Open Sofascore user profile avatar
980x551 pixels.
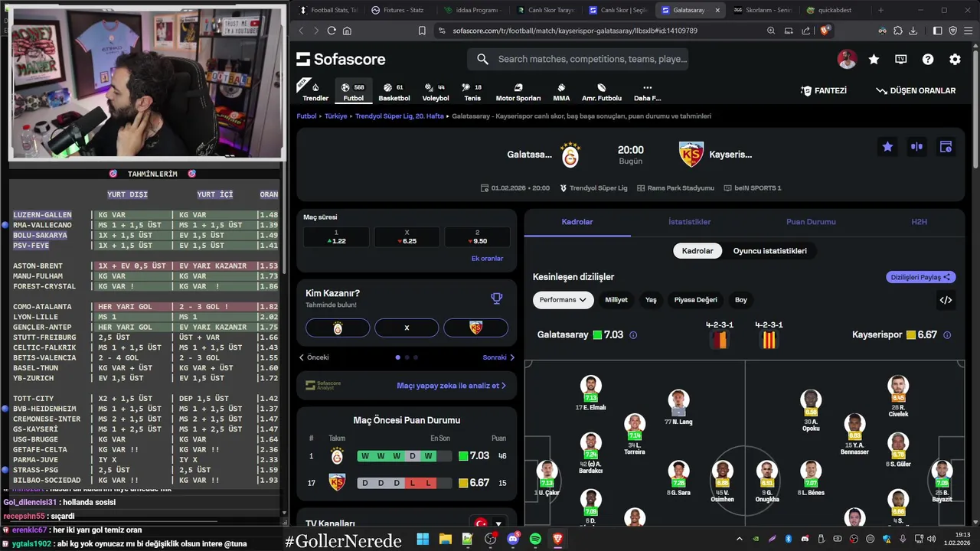tap(847, 59)
